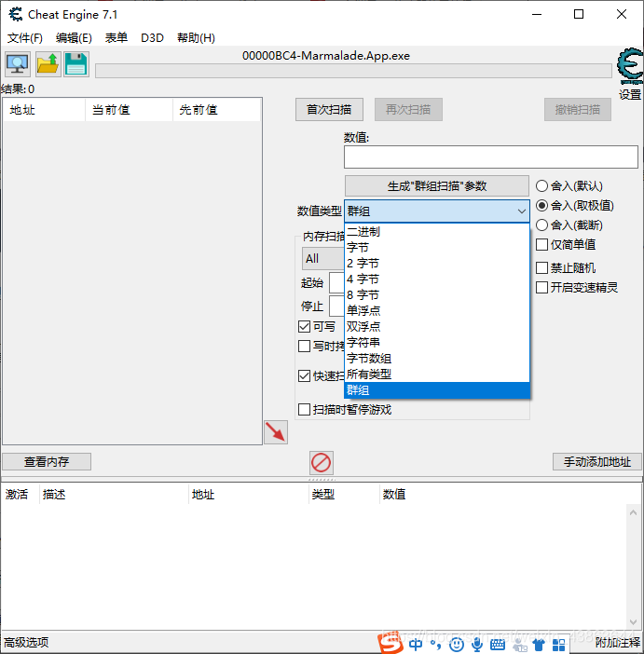Click the floppy disk save icon
Viewport: 644px width, 654px height.
76,64
